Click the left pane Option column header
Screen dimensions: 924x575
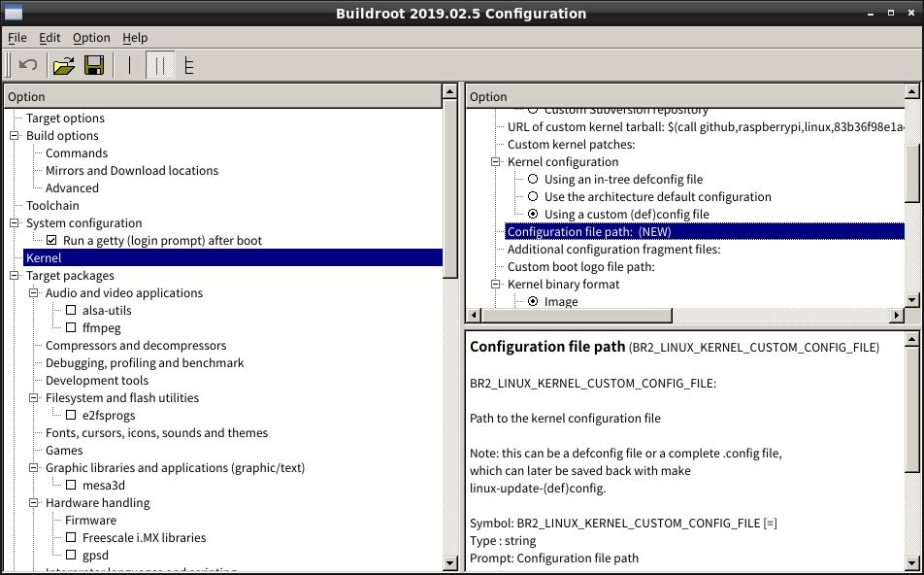(x=223, y=97)
